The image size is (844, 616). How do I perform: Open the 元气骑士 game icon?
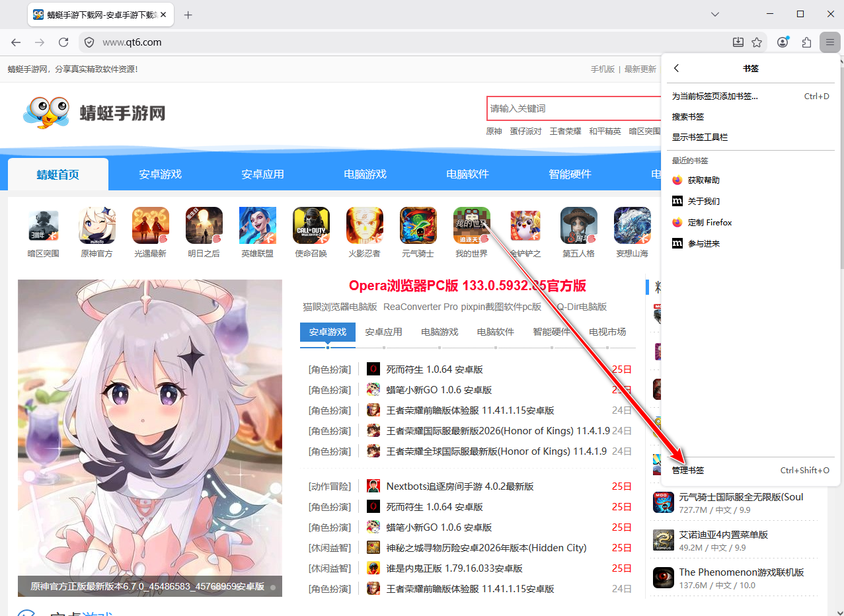[418, 226]
